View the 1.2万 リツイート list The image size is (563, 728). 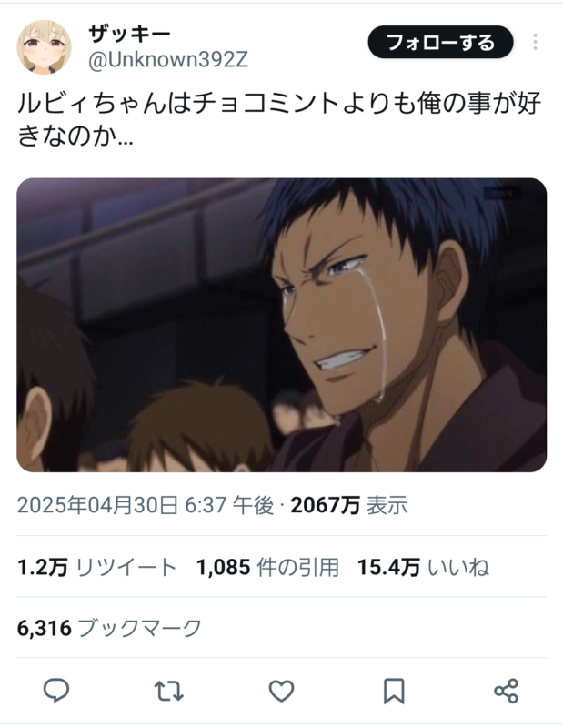[97, 567]
